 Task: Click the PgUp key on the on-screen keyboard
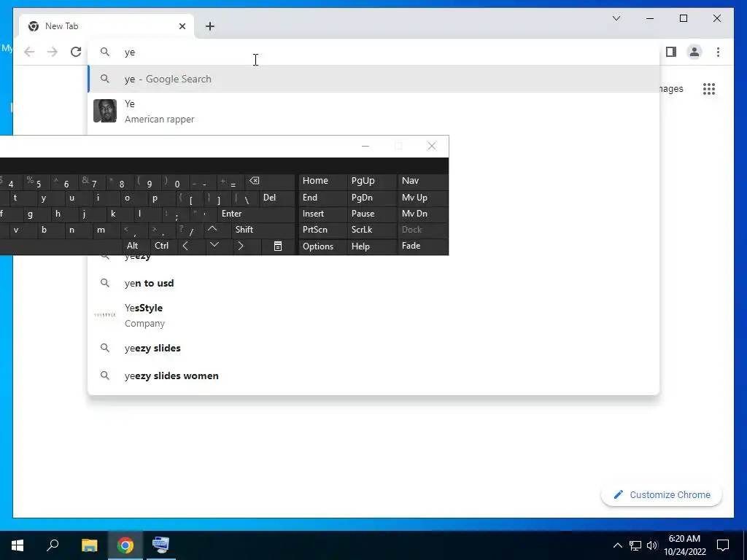[371, 181]
